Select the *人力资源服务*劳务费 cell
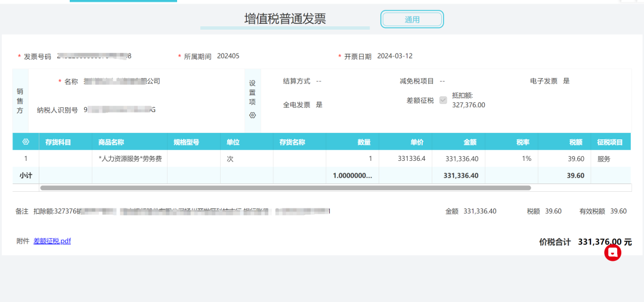The width and height of the screenshot is (644, 302). 130,159
